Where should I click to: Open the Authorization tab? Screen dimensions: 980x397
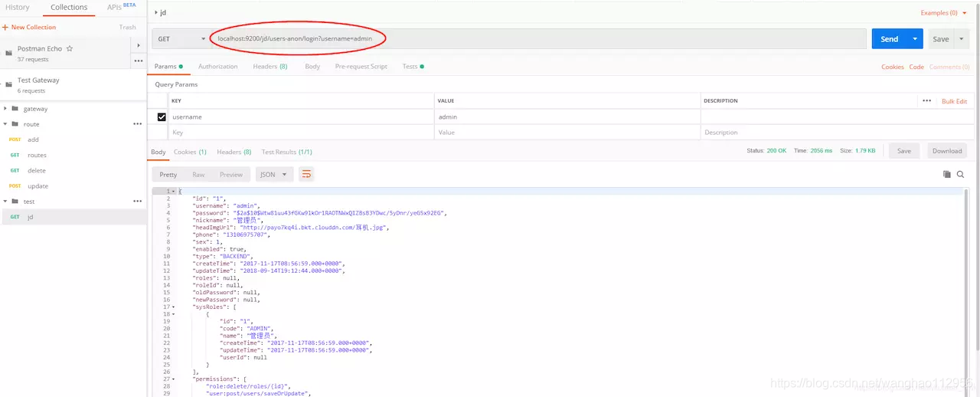pyautogui.click(x=217, y=67)
